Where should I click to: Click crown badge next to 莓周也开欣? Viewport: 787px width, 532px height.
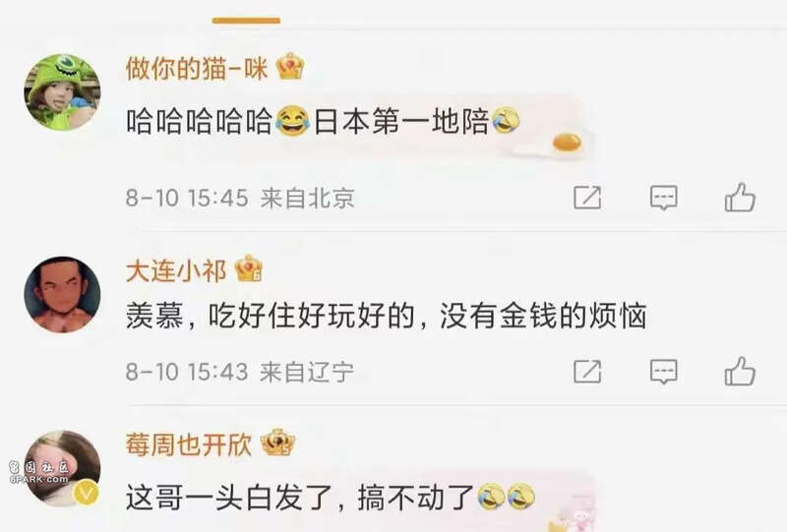[277, 443]
